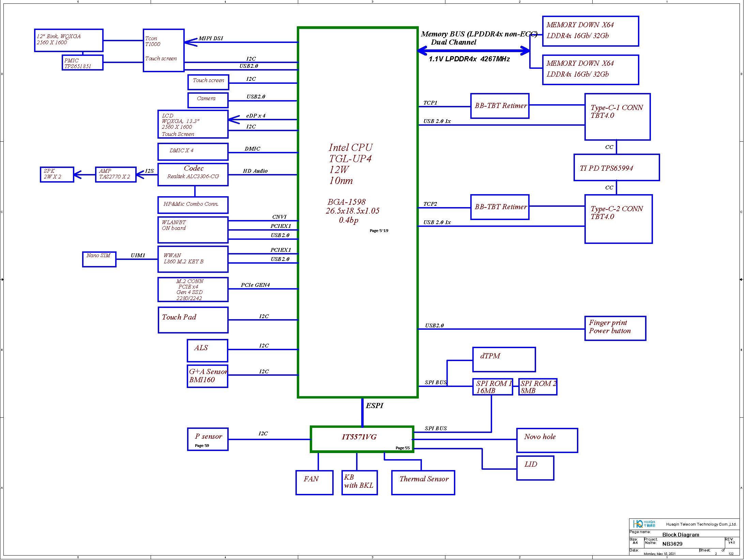
Task: Click the upper BB-TBT Retimer block on TCP1
Action: click(x=500, y=106)
